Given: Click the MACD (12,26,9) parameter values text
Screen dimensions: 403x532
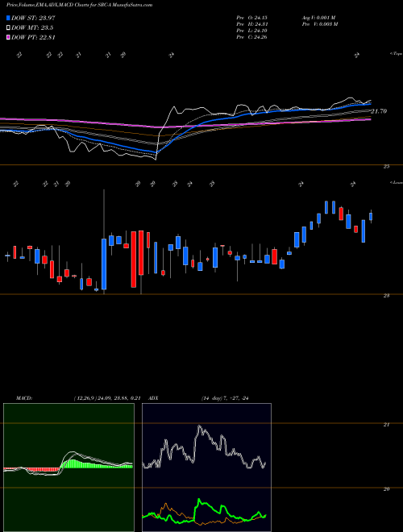Looking at the screenshot, I should (107, 398).
